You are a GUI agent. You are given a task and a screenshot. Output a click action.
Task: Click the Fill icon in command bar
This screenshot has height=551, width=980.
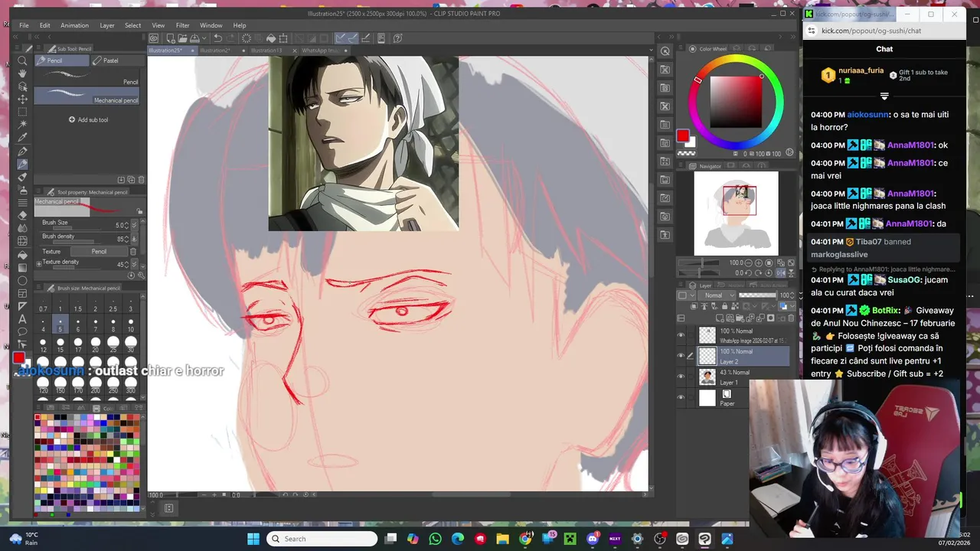pyautogui.click(x=270, y=38)
